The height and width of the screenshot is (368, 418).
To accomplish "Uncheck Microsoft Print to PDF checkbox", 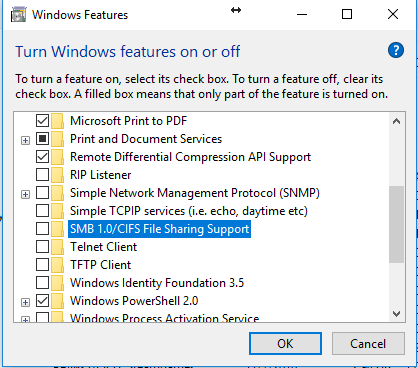I will point(42,121).
